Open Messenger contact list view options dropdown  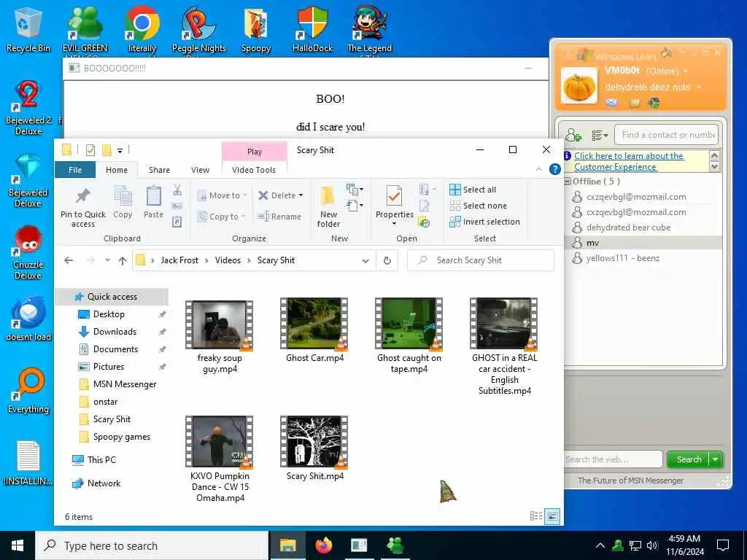click(600, 136)
